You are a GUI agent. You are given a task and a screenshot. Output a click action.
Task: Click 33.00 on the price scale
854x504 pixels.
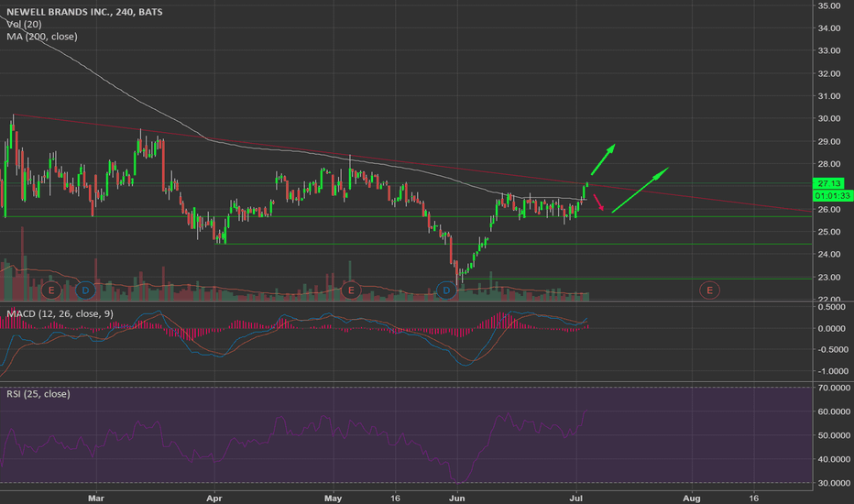click(829, 50)
